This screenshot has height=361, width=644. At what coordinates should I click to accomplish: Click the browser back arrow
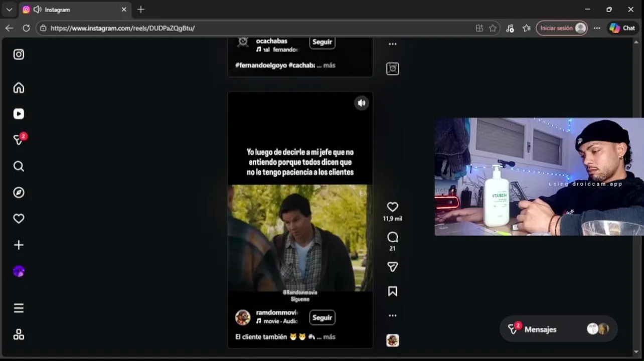tap(9, 28)
